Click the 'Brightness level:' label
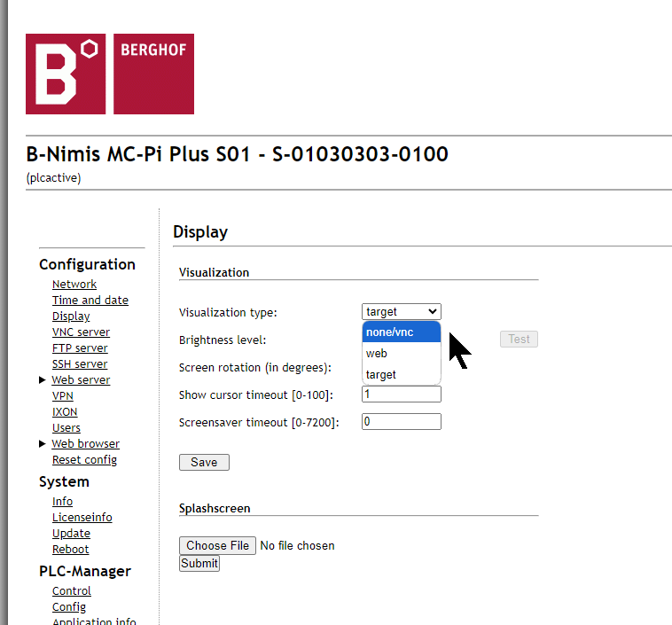Image resolution: width=672 pixels, height=625 pixels. click(x=223, y=340)
